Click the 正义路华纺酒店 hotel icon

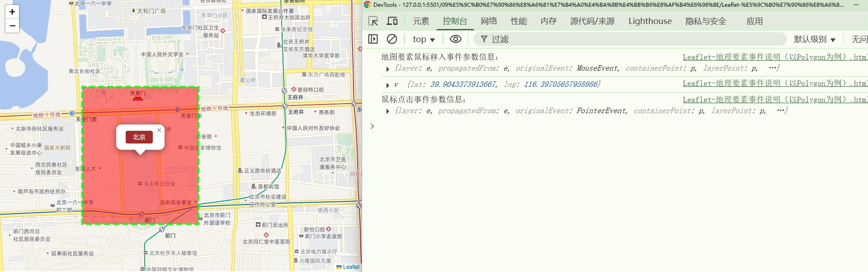point(241,171)
